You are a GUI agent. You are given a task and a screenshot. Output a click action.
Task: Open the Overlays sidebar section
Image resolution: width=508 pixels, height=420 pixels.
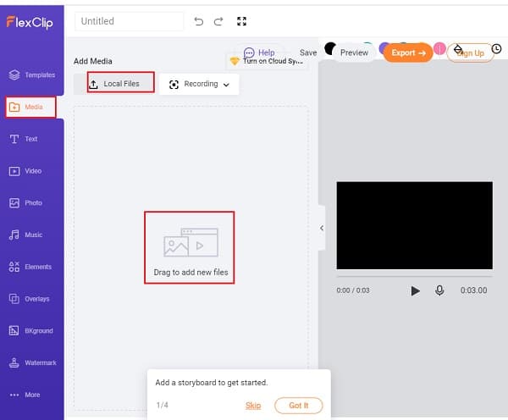coord(29,299)
